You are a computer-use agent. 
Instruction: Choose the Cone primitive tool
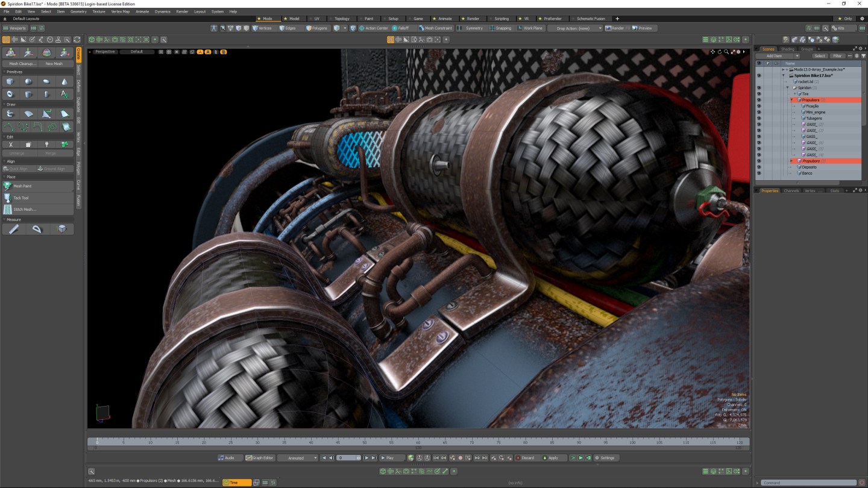click(x=64, y=81)
